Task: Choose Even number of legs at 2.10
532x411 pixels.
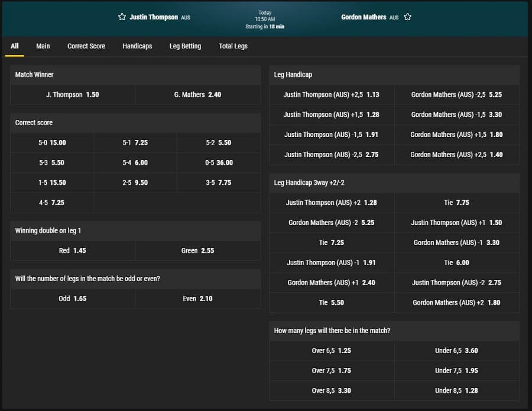Action: (x=198, y=299)
